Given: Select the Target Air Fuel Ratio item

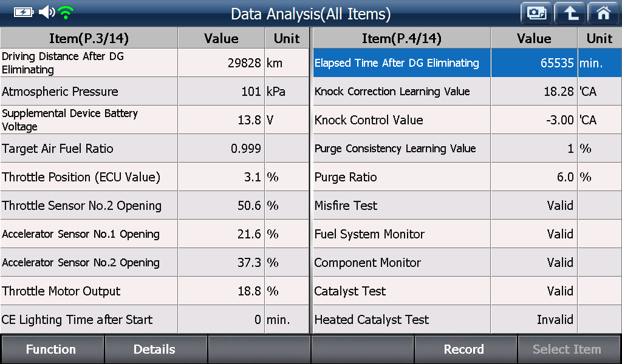Looking at the screenshot, I should coord(154,149).
